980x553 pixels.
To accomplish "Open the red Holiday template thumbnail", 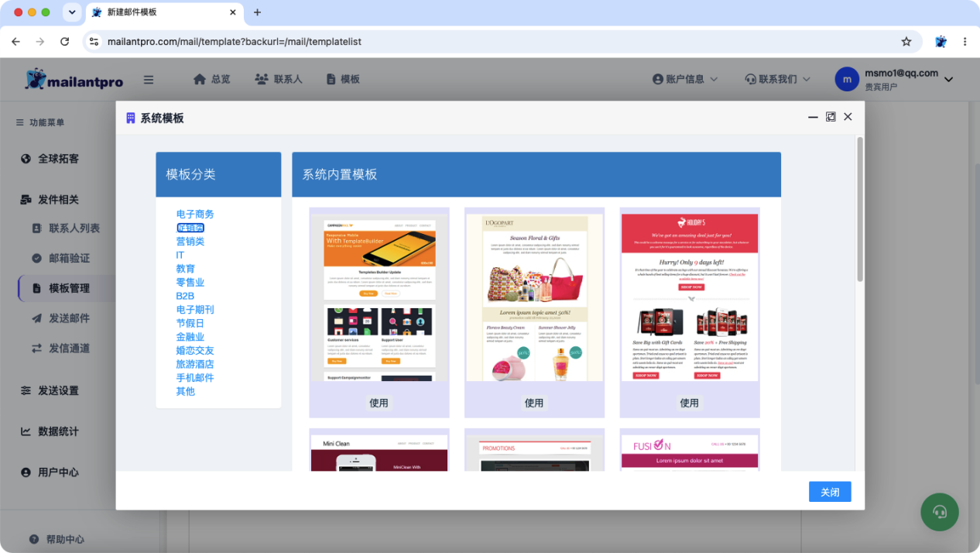I will point(690,297).
